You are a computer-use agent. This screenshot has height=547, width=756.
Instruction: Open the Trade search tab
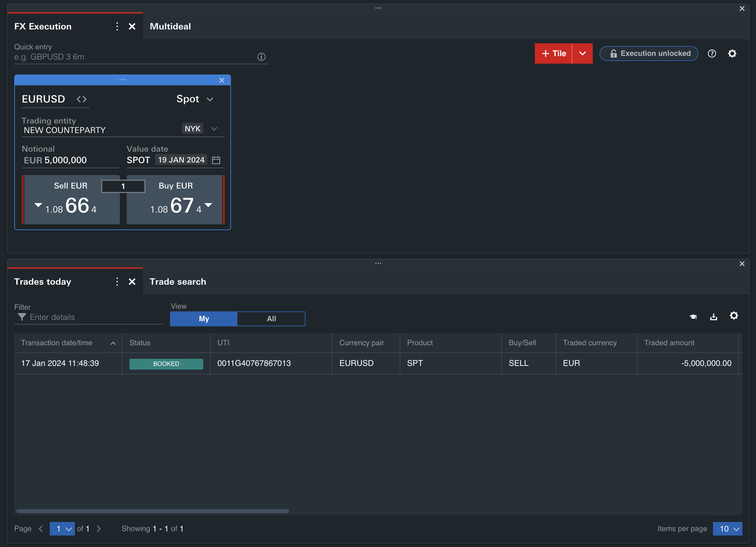click(178, 281)
